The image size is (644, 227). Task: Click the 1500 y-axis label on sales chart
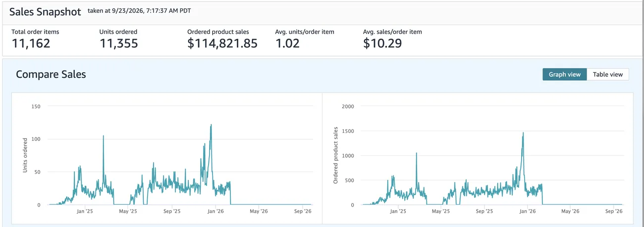(348, 131)
